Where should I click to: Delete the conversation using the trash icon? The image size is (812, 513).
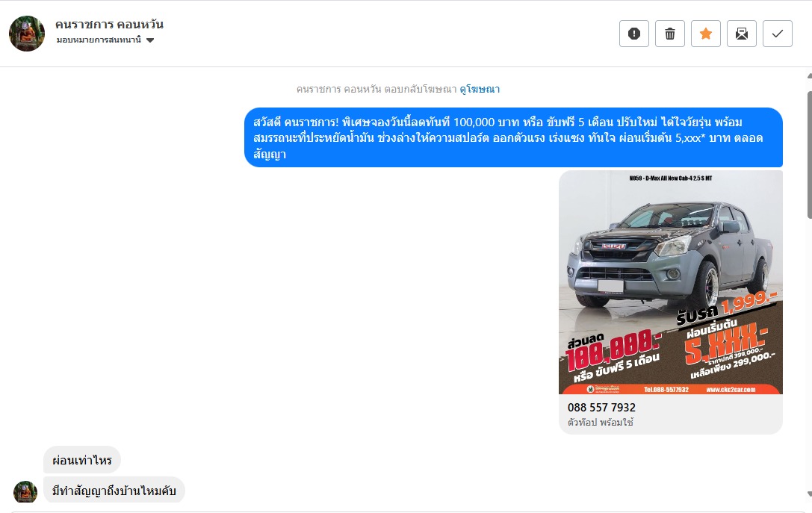click(x=669, y=34)
